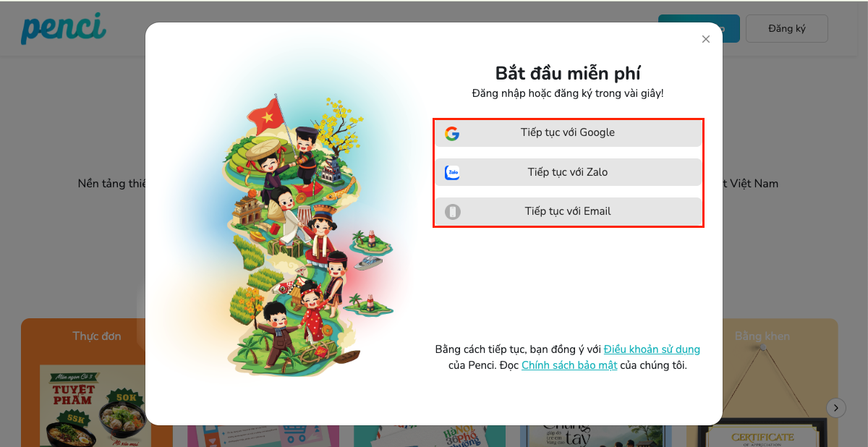
Task: Click the gray Email icon
Action: tap(452, 211)
